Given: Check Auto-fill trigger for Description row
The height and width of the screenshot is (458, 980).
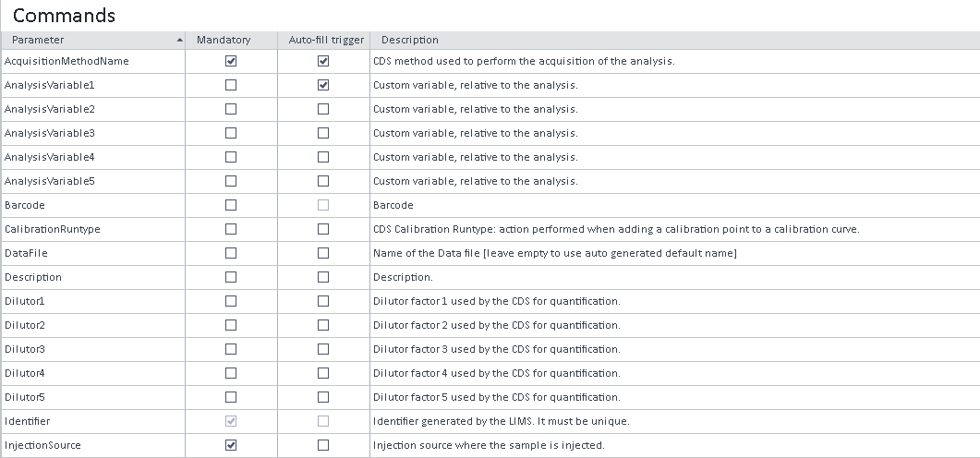Looking at the screenshot, I should coord(323,277).
